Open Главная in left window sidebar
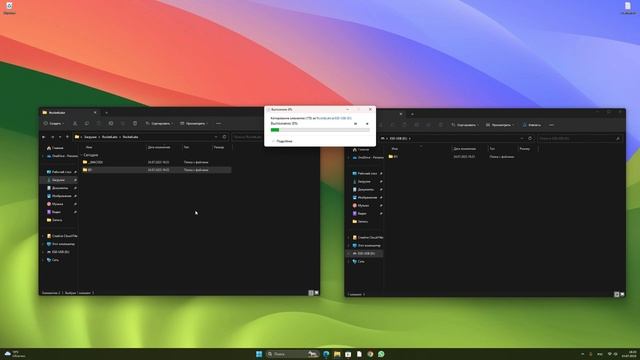This screenshot has width=640, height=360. click(x=56, y=148)
